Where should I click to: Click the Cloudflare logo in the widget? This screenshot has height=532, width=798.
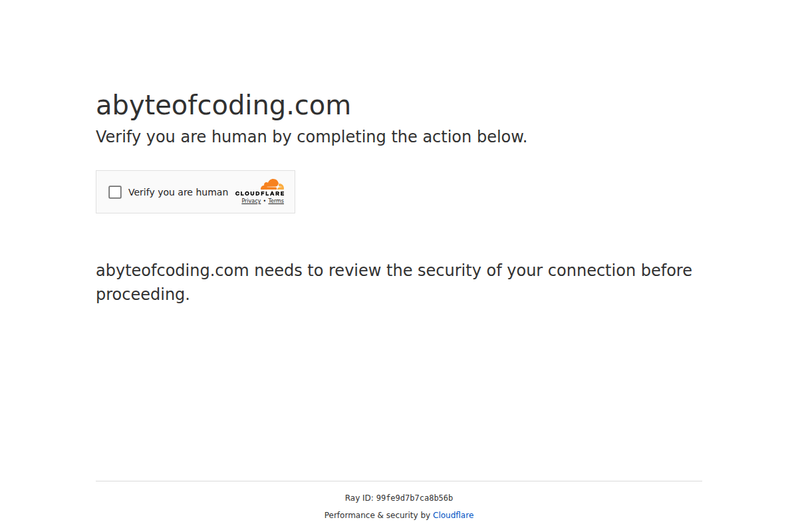pyautogui.click(x=261, y=192)
